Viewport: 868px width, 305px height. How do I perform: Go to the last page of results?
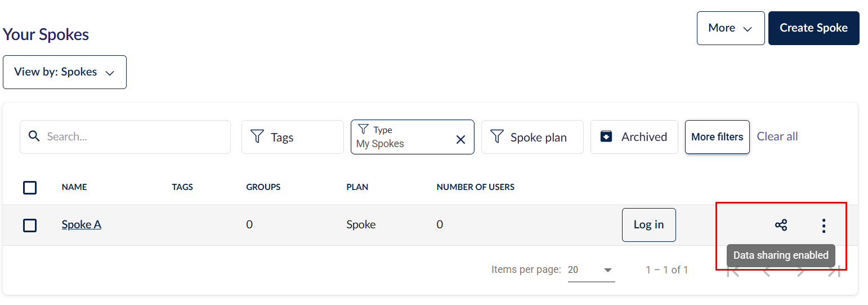(x=834, y=271)
